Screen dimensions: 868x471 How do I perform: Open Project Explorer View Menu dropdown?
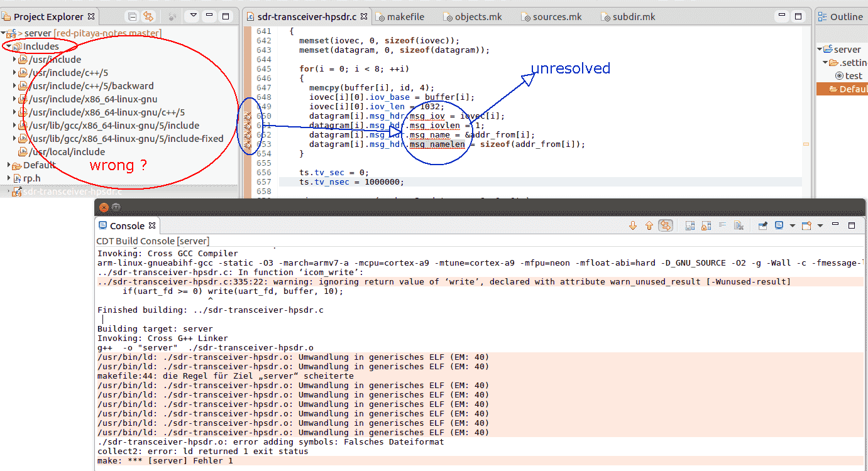pos(193,16)
